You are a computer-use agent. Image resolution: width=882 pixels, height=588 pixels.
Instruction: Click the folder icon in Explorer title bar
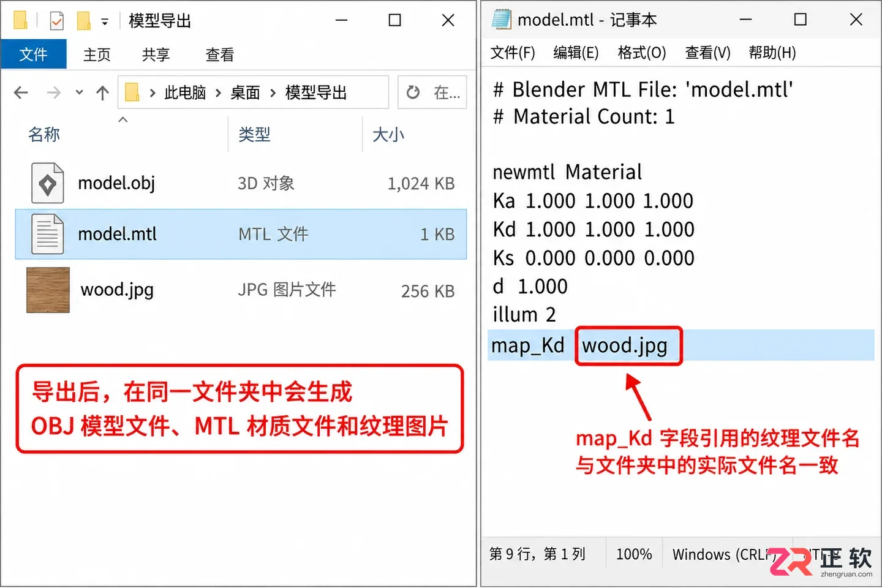coord(20,20)
